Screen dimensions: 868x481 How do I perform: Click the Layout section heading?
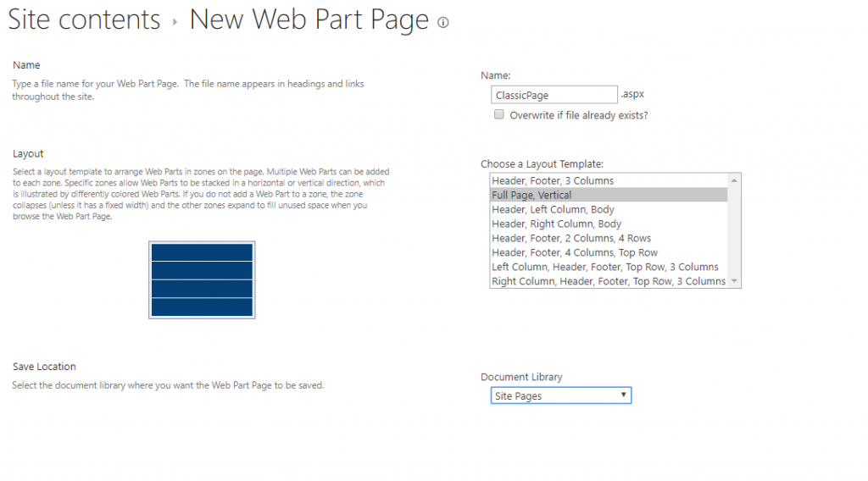28,153
